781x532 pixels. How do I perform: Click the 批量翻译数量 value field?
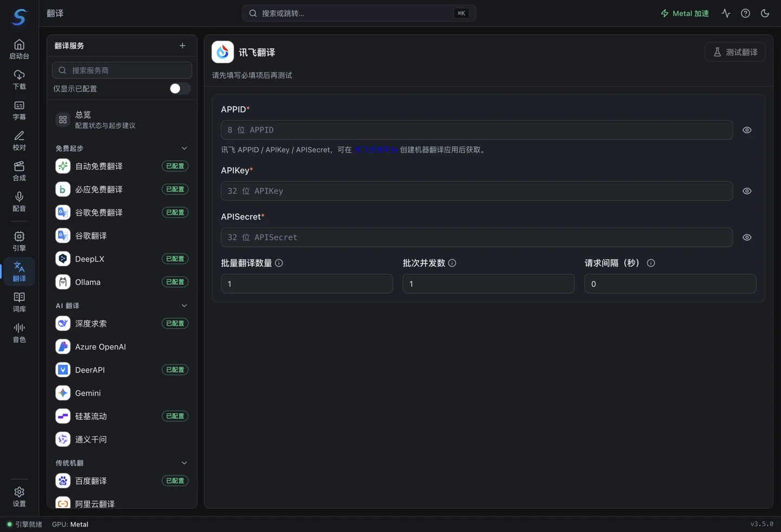pyautogui.click(x=307, y=284)
